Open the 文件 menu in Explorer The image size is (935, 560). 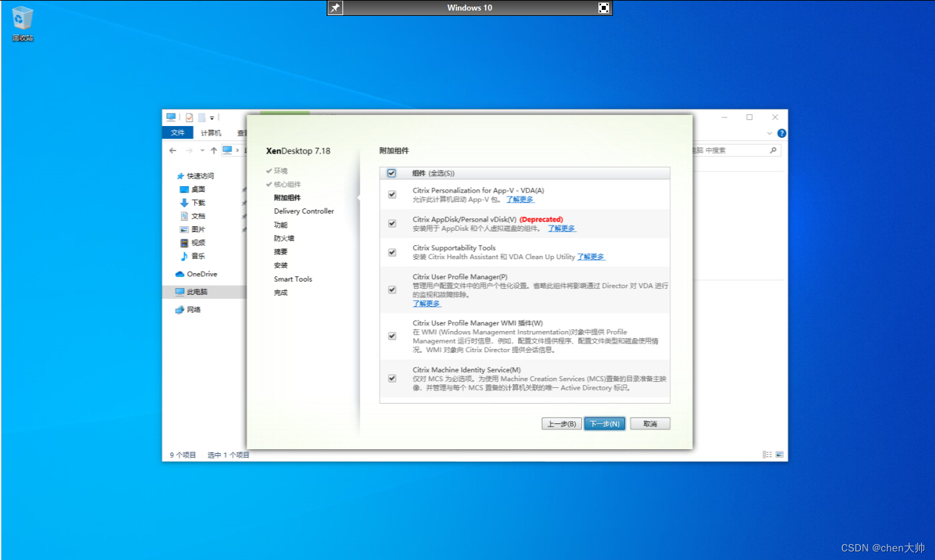pyautogui.click(x=178, y=133)
